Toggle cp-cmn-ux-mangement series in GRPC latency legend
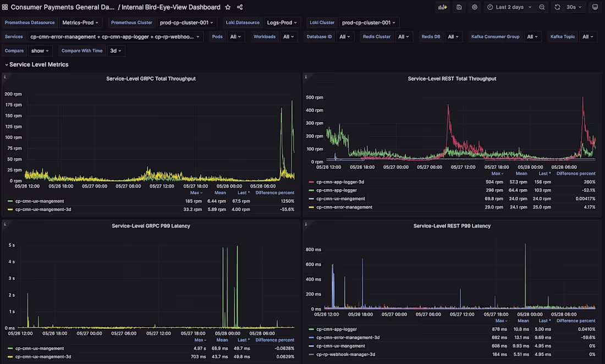Screen dimensions: 605x364 39,348
